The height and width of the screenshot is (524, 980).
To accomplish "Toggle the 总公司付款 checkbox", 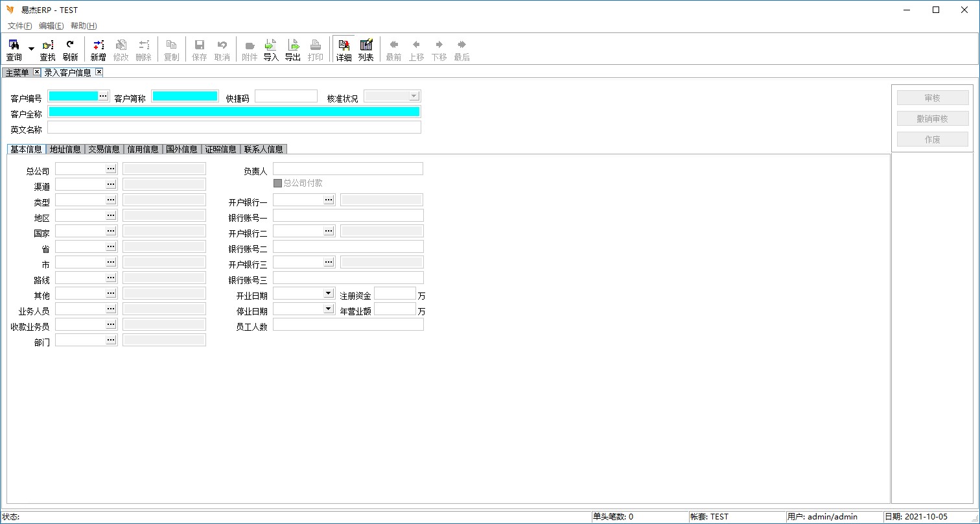I will click(278, 184).
